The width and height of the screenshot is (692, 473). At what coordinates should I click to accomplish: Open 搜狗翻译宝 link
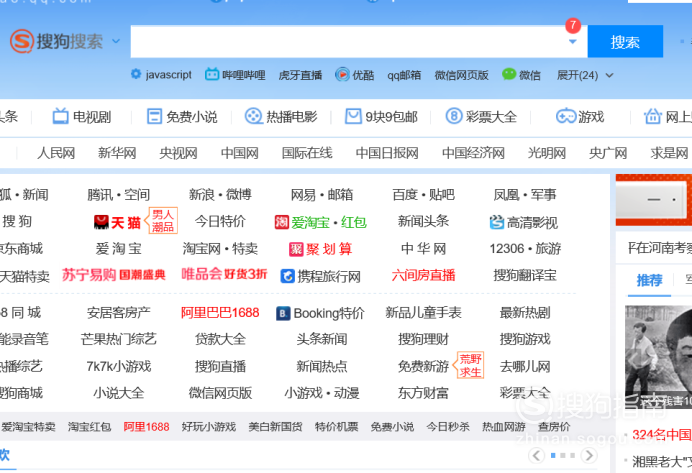tap(525, 275)
